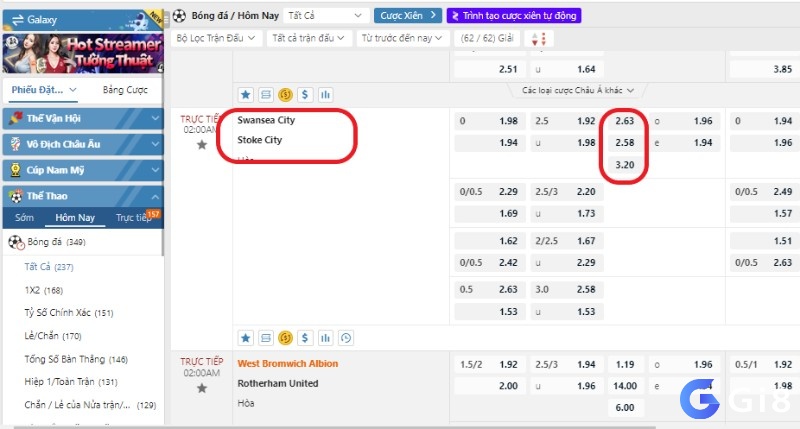Select Bóng đá (349) sport category
The height and width of the screenshot is (429, 800).
[56, 242]
